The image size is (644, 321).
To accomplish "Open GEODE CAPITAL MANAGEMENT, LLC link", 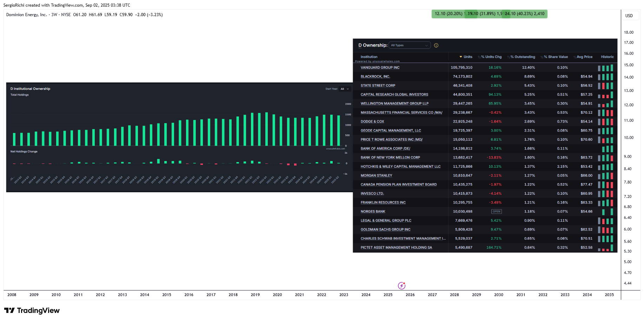I will pos(391,131).
